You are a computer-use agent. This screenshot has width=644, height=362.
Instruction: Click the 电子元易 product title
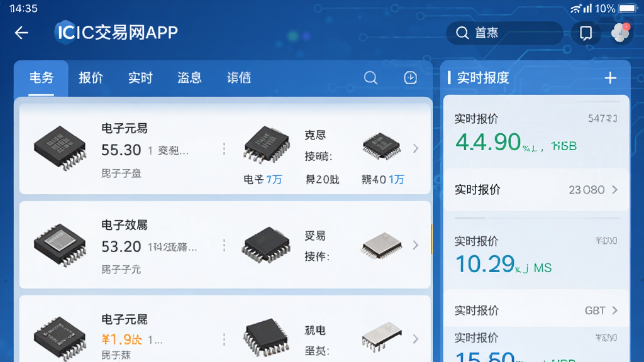pyautogui.click(x=125, y=128)
